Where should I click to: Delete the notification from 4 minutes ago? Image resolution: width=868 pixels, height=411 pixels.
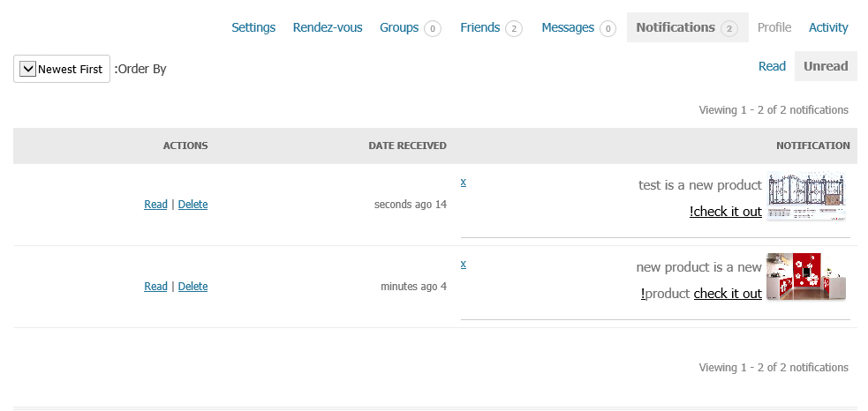point(192,286)
